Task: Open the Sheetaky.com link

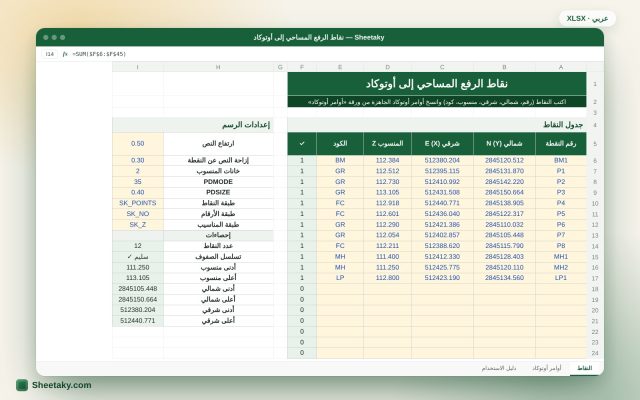Action: tap(62, 385)
